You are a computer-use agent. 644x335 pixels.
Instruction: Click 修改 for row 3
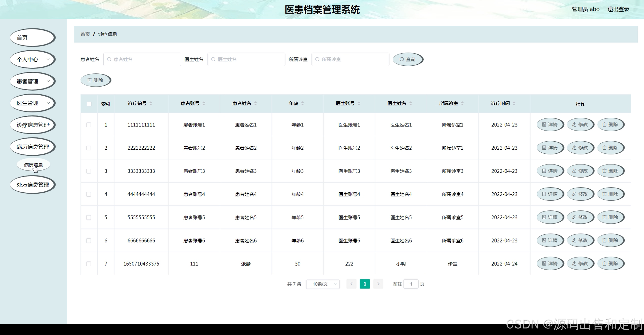[580, 171]
